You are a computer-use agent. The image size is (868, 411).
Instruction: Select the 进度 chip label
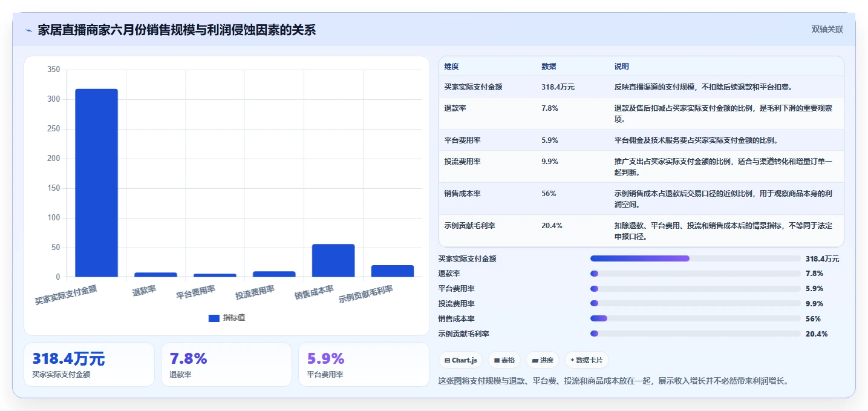point(547,360)
